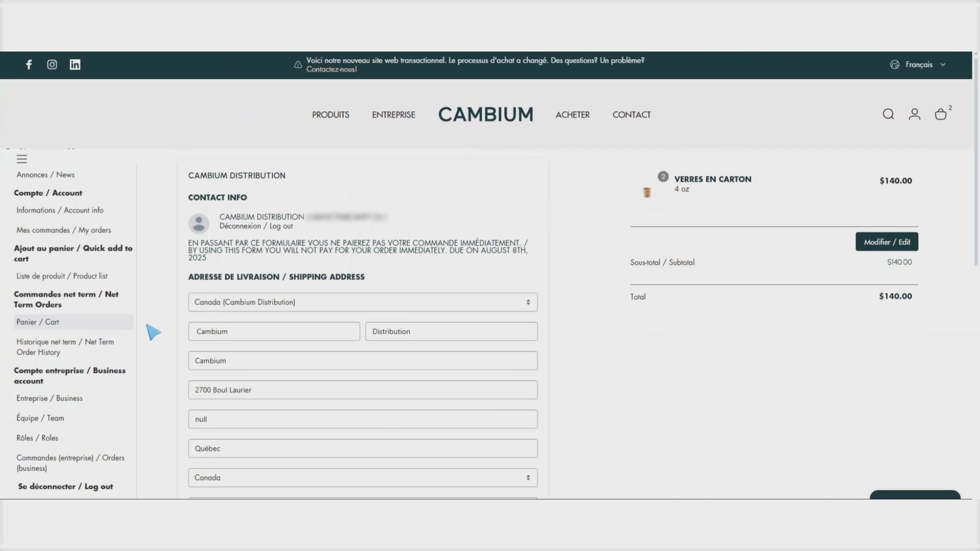Screen dimensions: 980x551
Task: Toggle the hamburger sidebar menu icon
Action: pyautogui.click(x=21, y=159)
